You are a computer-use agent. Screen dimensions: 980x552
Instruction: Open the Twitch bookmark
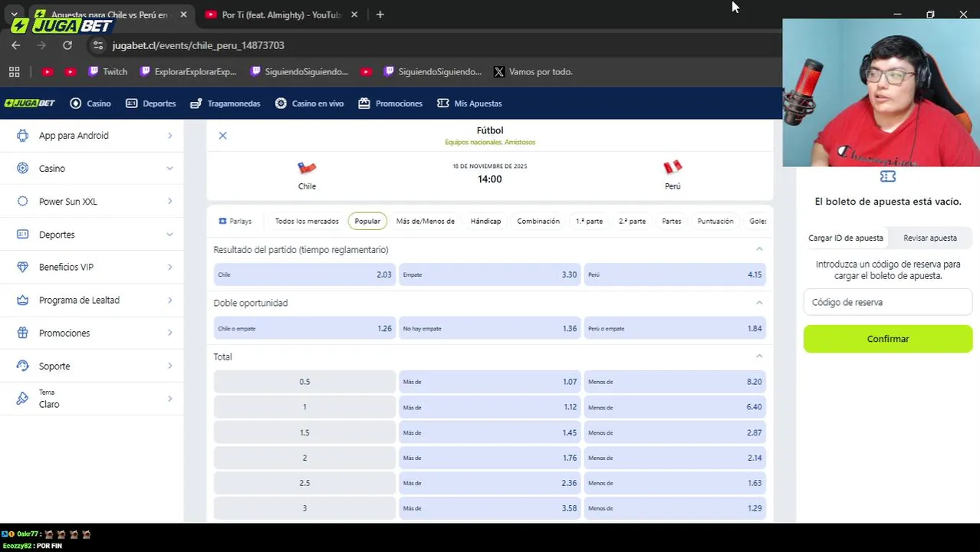pos(107,71)
